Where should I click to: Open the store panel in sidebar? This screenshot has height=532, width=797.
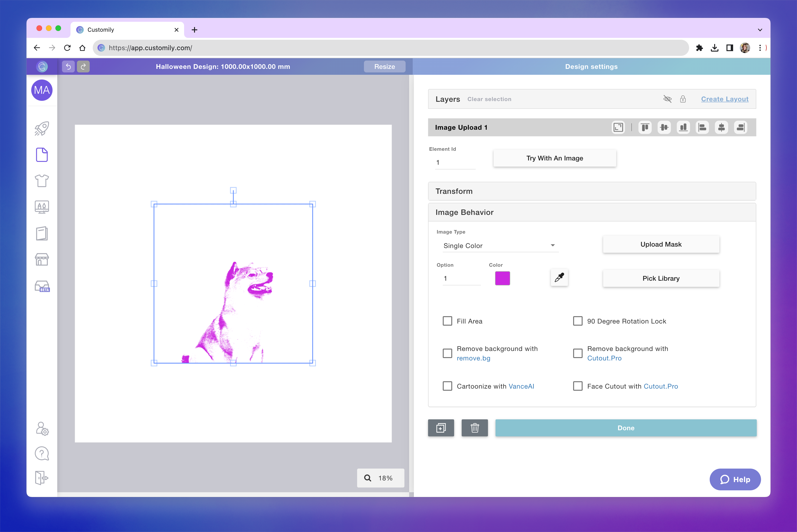[42, 260]
